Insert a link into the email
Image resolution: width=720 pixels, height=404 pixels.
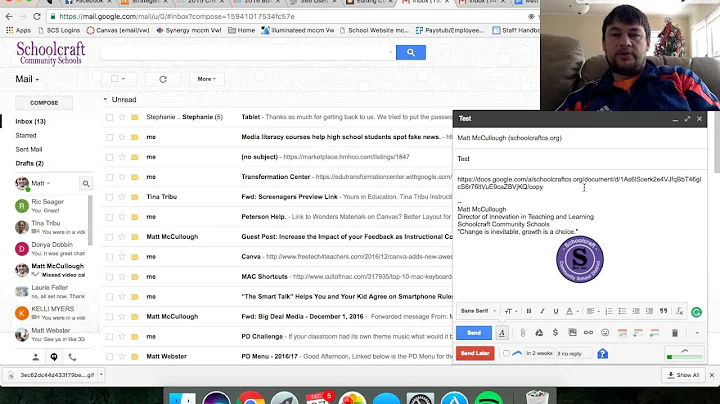click(588, 332)
